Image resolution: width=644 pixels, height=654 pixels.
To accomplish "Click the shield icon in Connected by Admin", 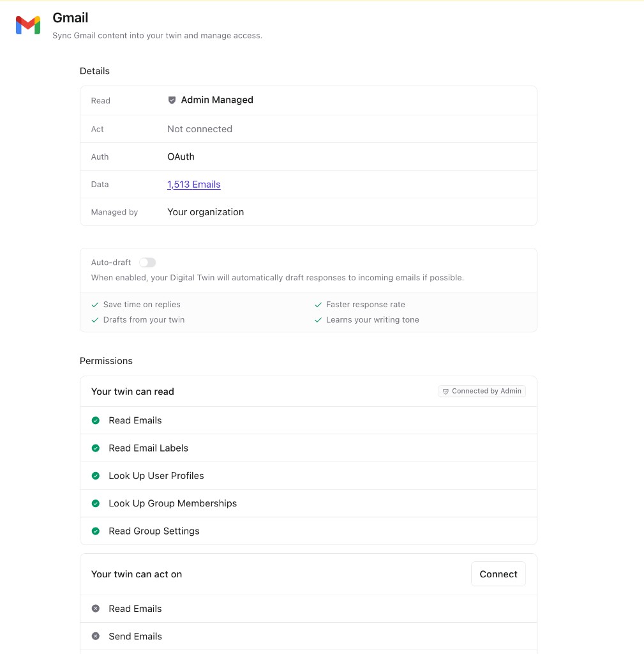I will point(446,392).
